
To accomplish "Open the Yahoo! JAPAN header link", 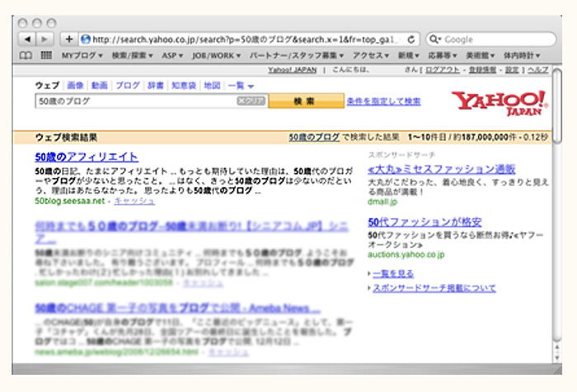I will click(x=292, y=70).
